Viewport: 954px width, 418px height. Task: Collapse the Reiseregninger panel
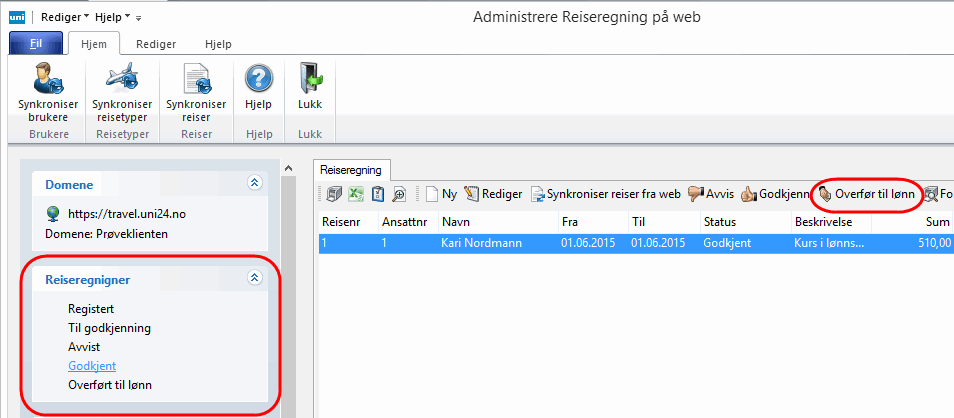point(254,279)
